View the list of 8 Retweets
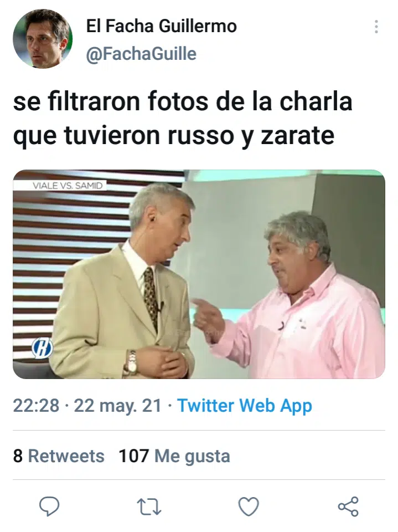The height and width of the screenshot is (532, 398). (x=59, y=456)
